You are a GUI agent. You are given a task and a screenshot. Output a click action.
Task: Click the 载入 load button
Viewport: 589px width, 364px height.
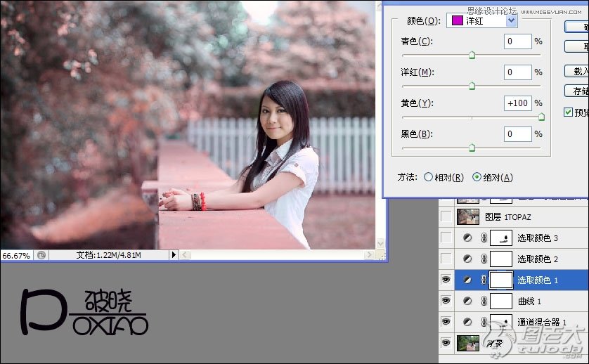577,71
